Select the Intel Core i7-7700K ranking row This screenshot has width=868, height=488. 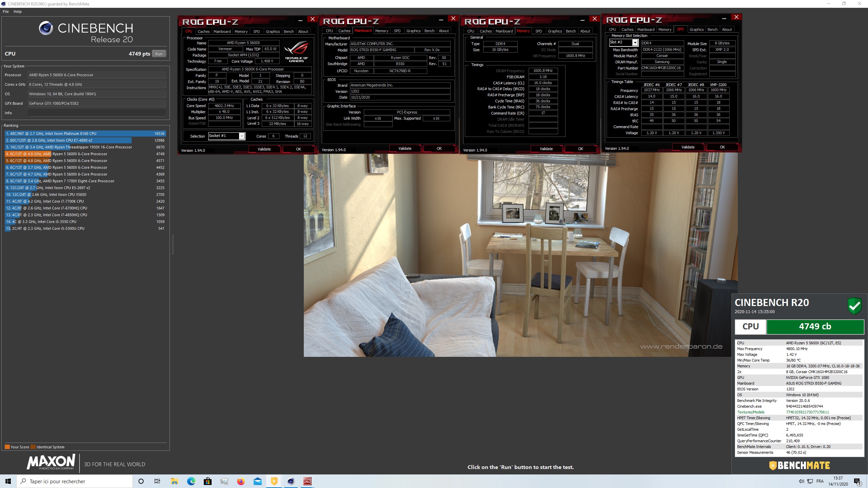[x=85, y=201]
